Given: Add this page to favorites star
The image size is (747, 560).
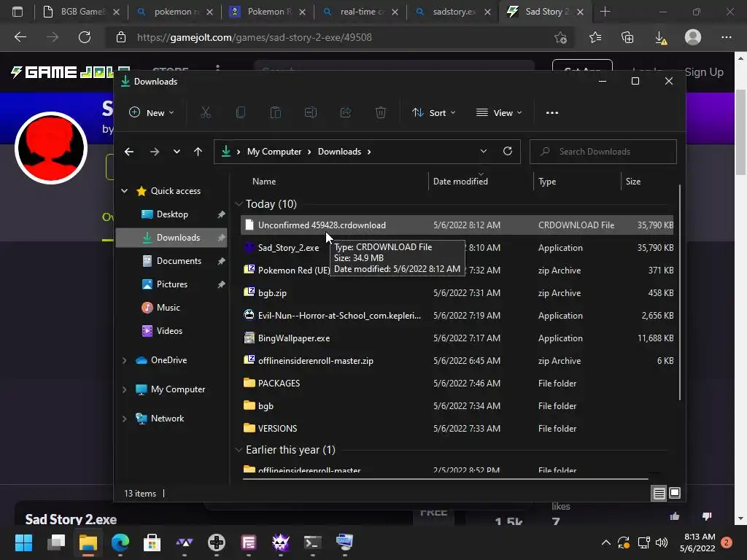Looking at the screenshot, I should (x=561, y=37).
